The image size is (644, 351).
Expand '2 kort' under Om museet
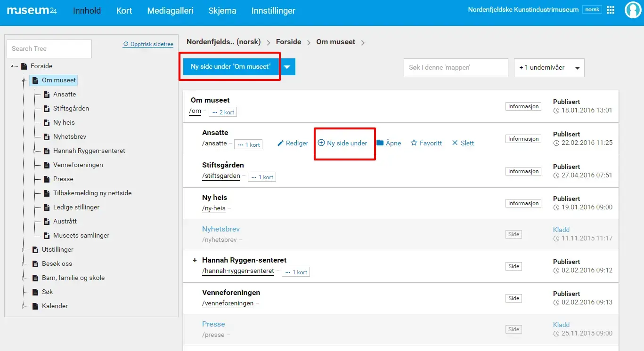click(x=223, y=112)
